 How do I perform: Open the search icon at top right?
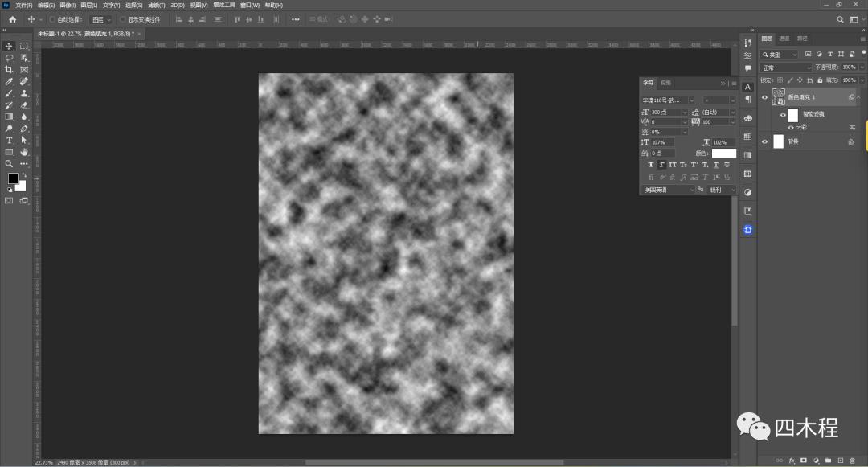841,19
